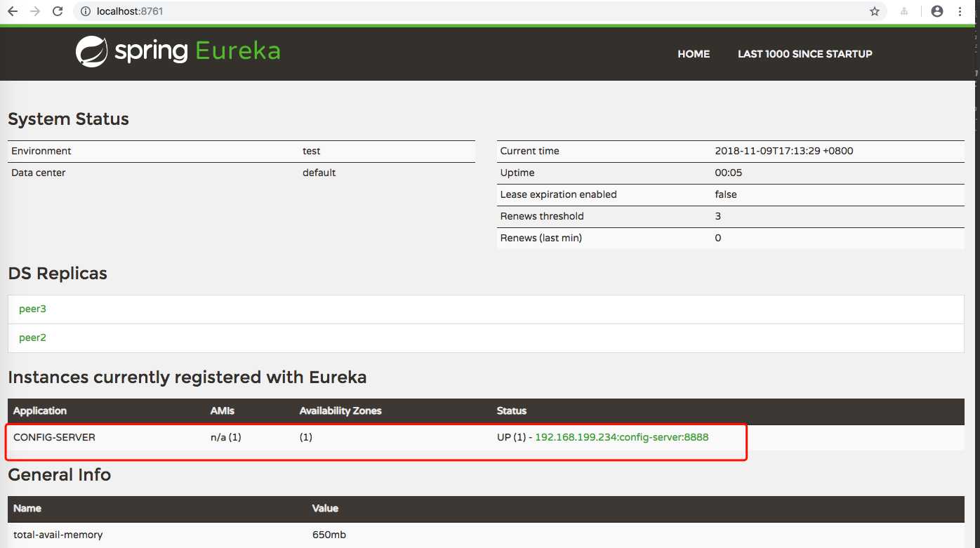Bookmark this page with the star icon

(875, 11)
